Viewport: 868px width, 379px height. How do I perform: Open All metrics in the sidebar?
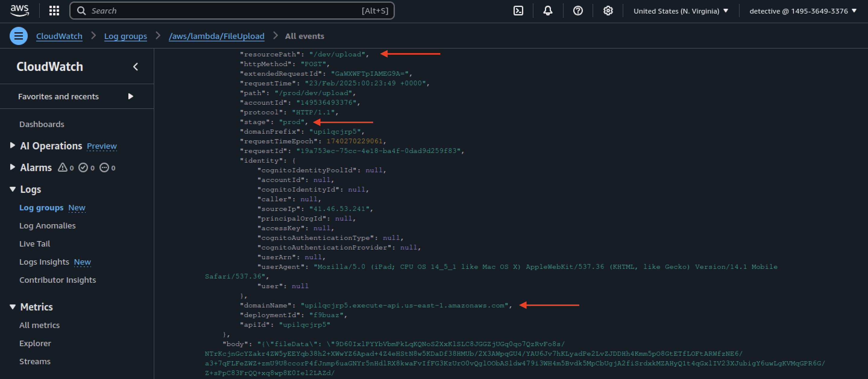tap(39, 325)
